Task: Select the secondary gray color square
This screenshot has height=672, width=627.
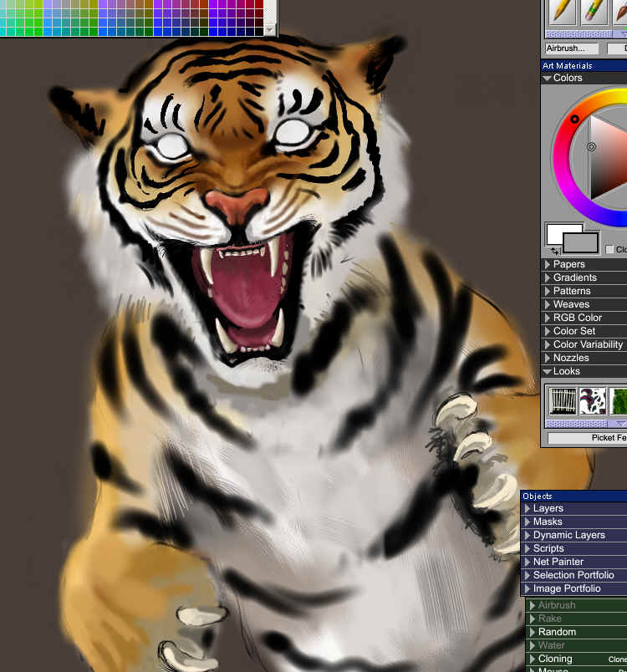Action: 582,243
